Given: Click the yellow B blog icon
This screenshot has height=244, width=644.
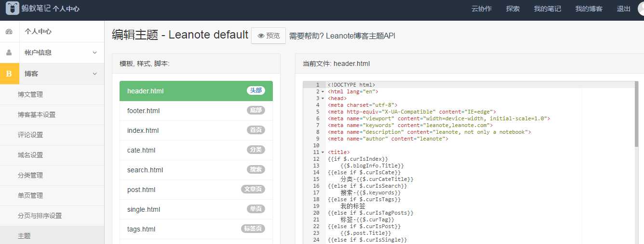Looking at the screenshot, I should pyautogui.click(x=9, y=74).
